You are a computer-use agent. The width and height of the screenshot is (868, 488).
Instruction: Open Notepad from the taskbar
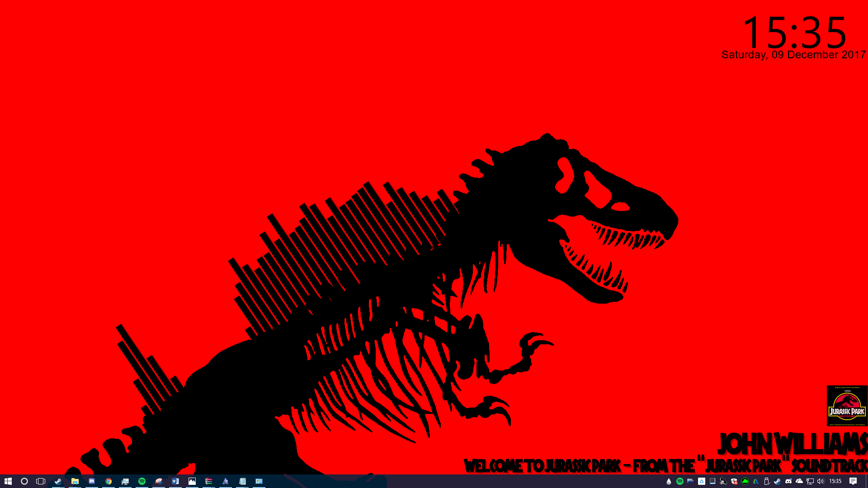coord(242,481)
